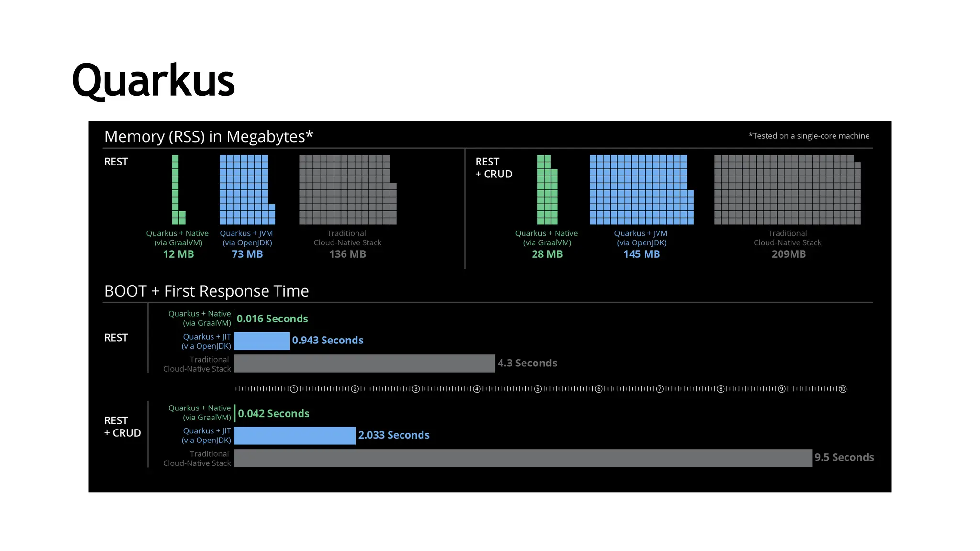
Task: Click circled number 8 on the time scale
Action: (x=721, y=389)
